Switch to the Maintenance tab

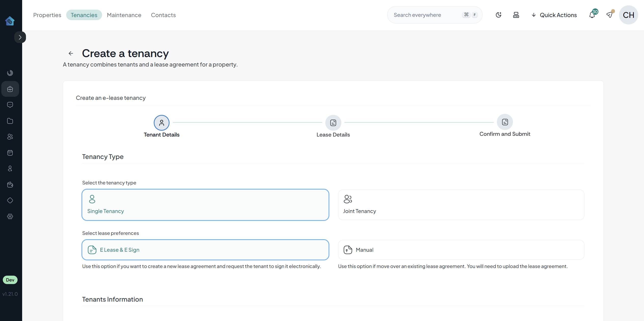click(x=124, y=15)
